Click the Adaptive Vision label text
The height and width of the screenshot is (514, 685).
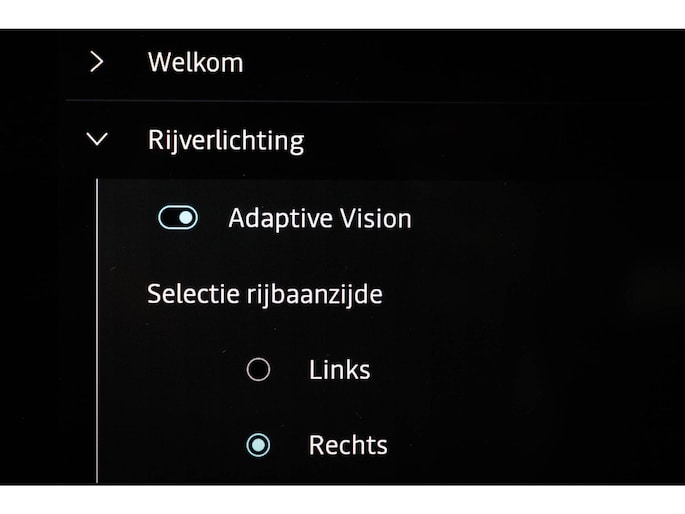point(319,218)
